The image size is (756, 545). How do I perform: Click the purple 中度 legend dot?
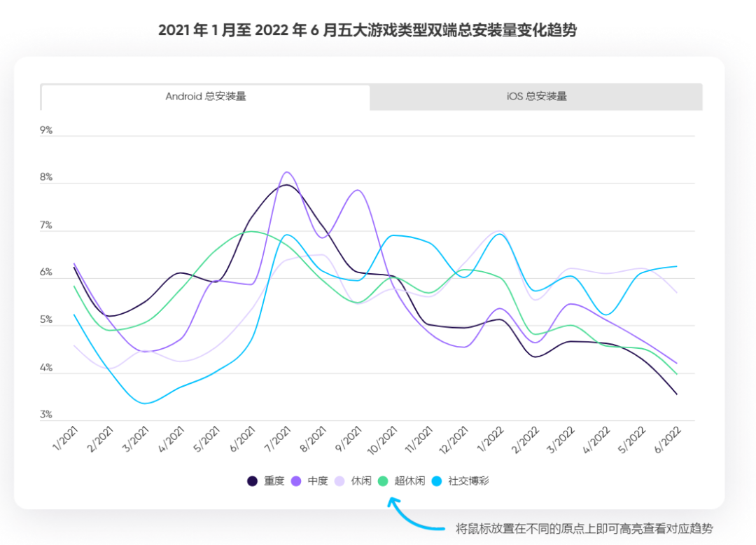[296, 481]
